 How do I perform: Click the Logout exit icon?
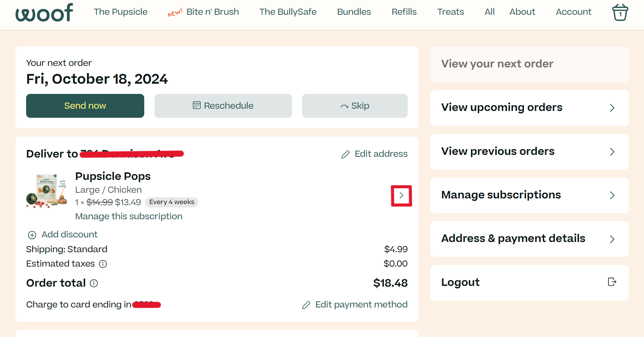pyautogui.click(x=612, y=282)
